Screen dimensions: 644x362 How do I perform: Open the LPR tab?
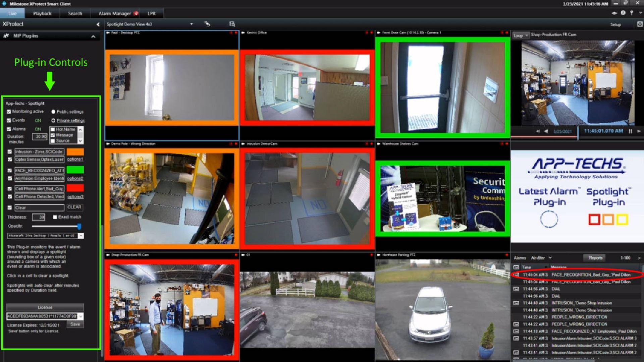(x=152, y=13)
